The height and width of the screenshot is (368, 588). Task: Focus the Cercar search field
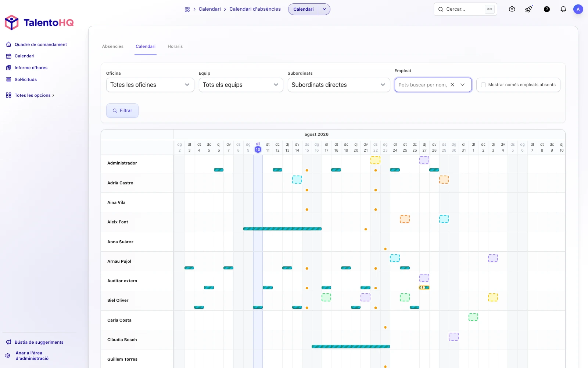(x=465, y=9)
